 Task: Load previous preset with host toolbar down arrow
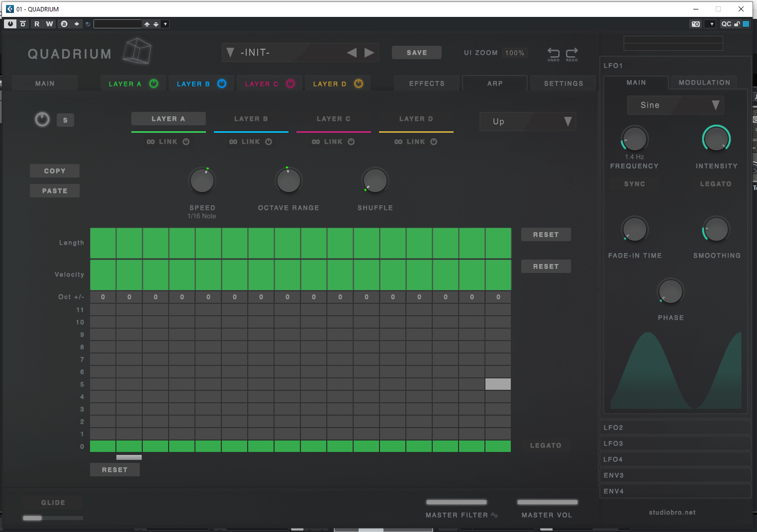pyautogui.click(x=156, y=24)
